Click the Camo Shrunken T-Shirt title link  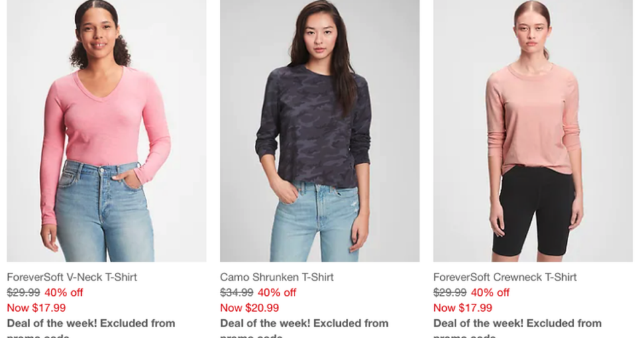(276, 277)
